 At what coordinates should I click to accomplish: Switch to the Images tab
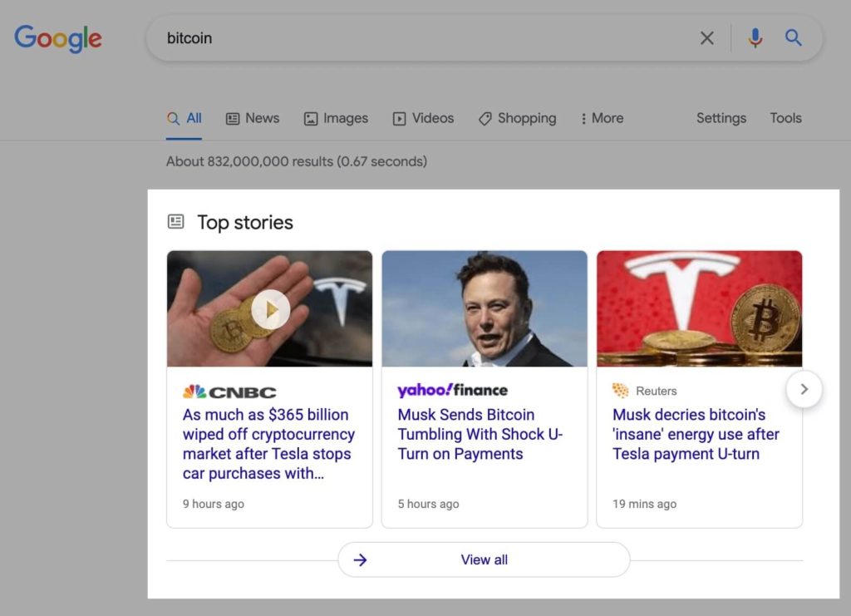point(336,118)
